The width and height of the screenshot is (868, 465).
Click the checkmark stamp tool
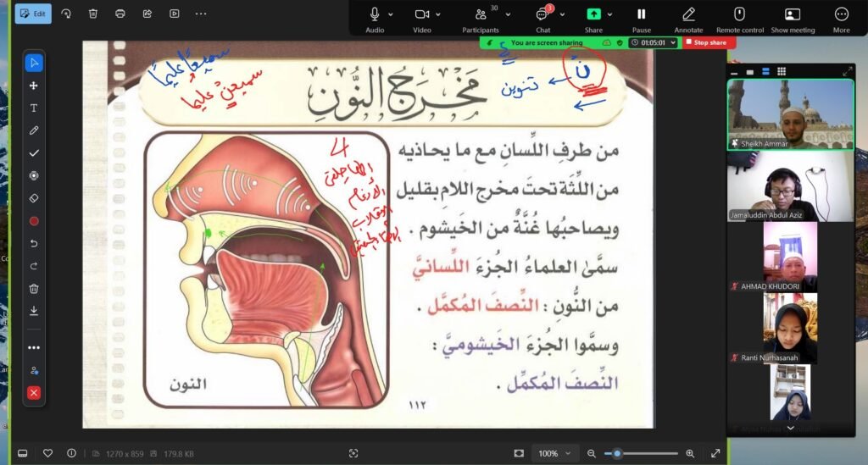tap(34, 153)
